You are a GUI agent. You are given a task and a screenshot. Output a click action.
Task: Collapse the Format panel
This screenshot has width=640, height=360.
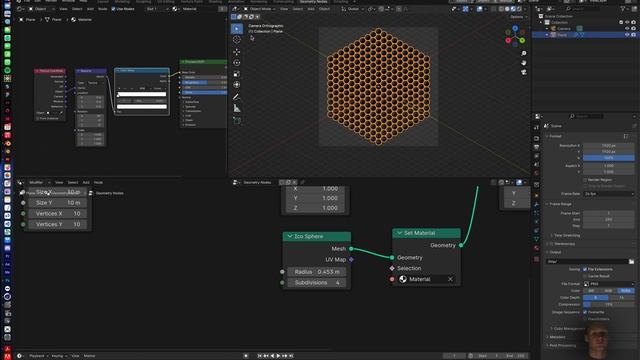(555, 136)
